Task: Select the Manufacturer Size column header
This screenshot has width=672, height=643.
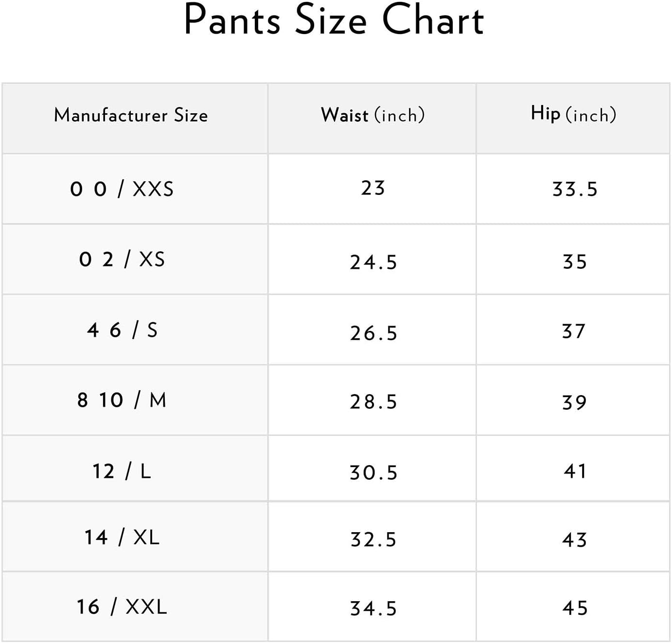Action: (131, 115)
